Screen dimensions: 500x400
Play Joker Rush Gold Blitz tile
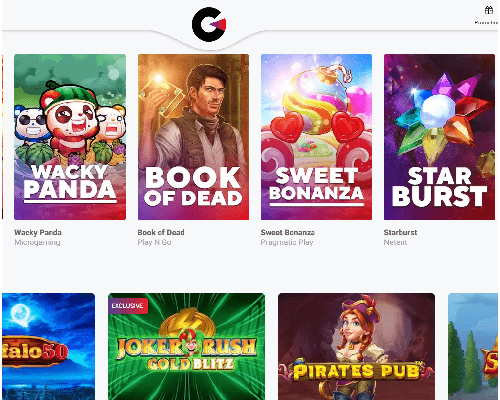187,347
